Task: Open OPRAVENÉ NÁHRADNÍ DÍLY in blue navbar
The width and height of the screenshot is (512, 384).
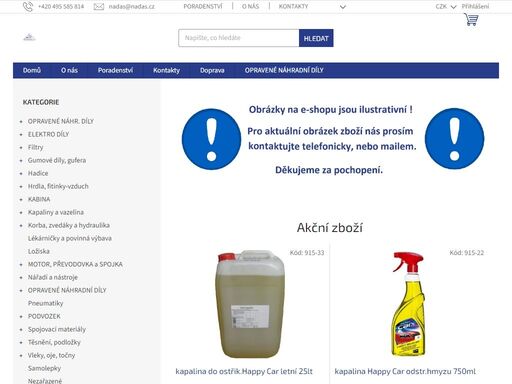Action: (284, 70)
